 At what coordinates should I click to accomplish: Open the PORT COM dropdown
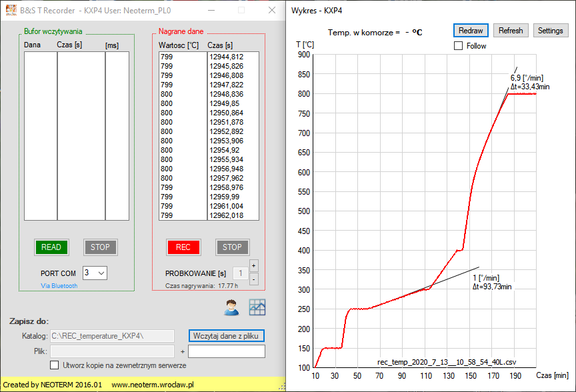[95, 273]
